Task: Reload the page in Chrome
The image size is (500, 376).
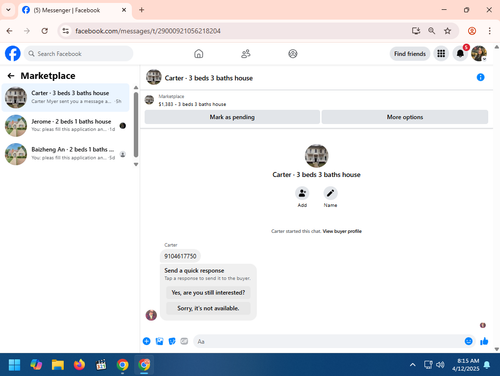Action: [x=44, y=31]
